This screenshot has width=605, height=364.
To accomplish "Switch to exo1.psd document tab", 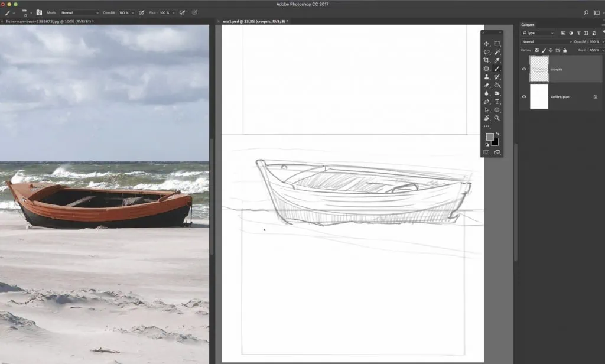I will click(x=255, y=21).
